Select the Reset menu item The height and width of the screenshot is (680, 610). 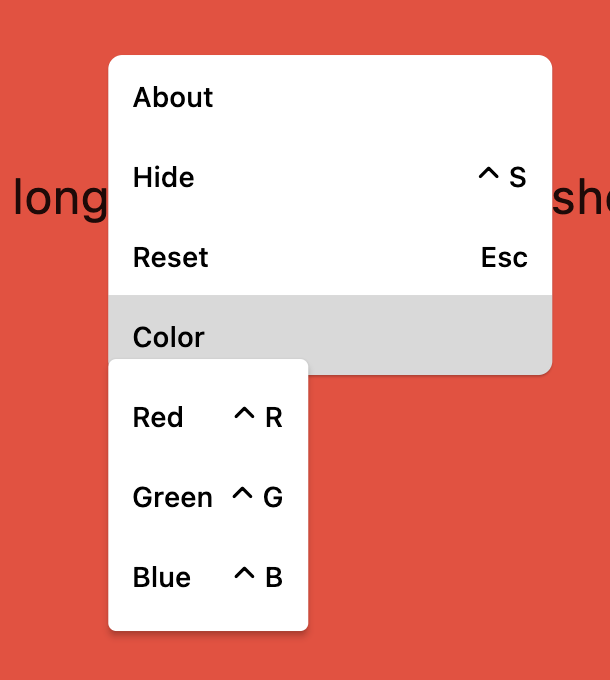tap(171, 257)
